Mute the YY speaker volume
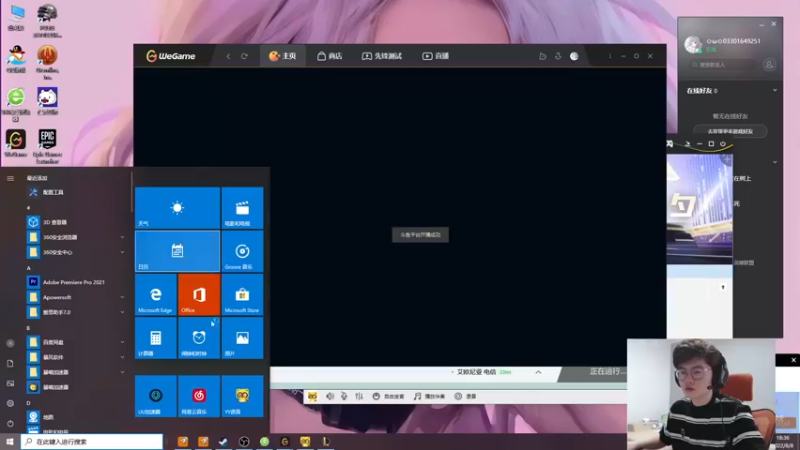800x450 pixels. tap(330, 396)
